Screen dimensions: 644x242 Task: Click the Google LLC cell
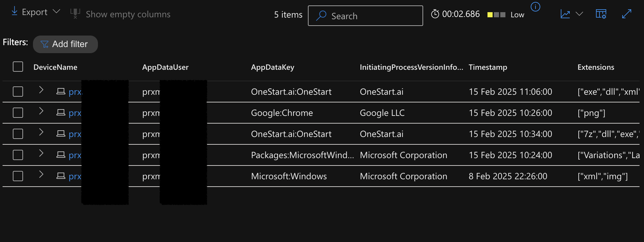coord(382,113)
